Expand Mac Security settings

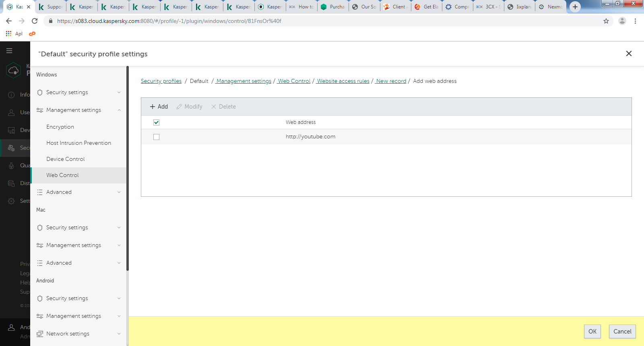click(x=119, y=228)
